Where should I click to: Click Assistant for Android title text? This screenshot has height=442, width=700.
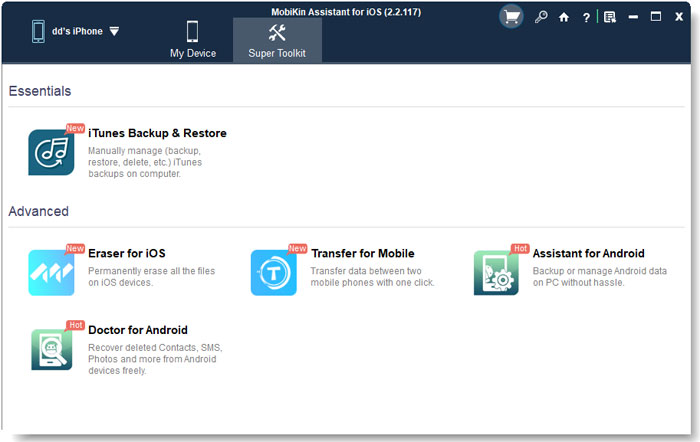pyautogui.click(x=588, y=253)
